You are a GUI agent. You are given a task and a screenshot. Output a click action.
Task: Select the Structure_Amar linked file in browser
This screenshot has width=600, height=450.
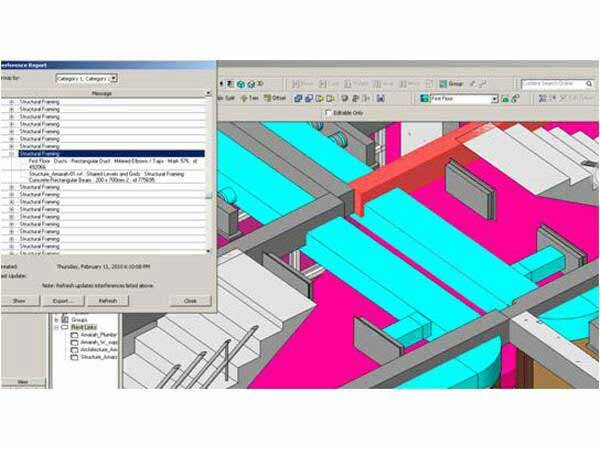99,357
